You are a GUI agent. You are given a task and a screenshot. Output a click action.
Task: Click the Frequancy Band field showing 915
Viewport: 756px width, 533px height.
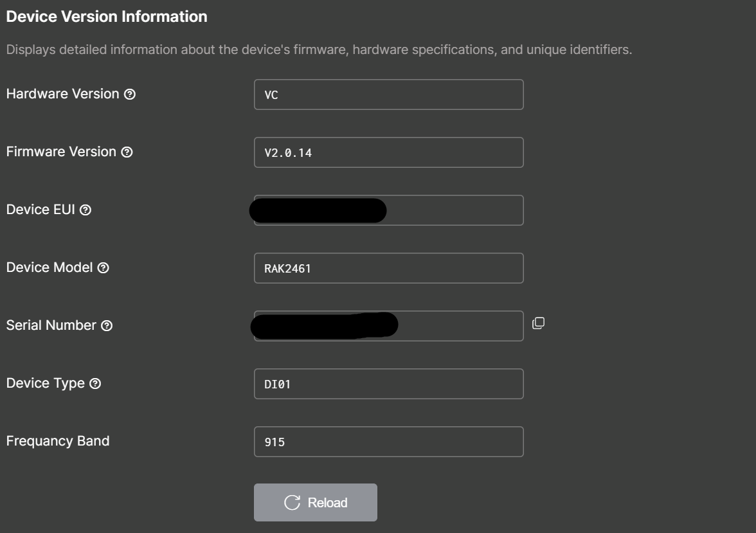tap(388, 442)
